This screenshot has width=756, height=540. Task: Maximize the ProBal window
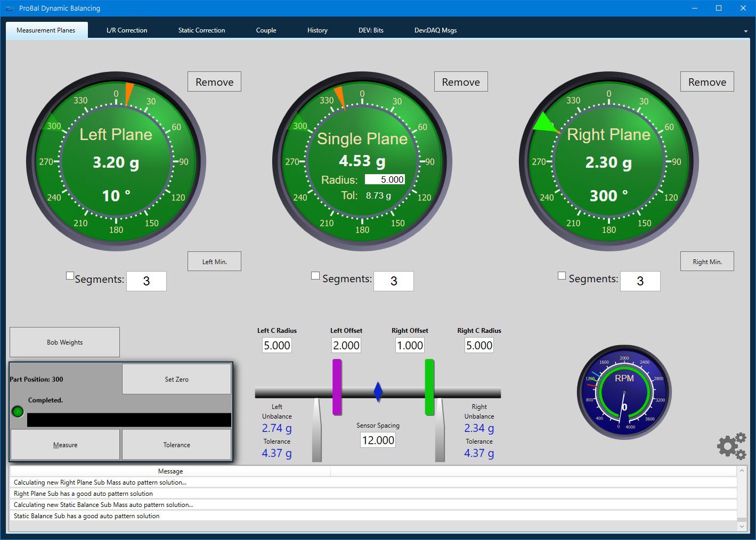(x=718, y=8)
